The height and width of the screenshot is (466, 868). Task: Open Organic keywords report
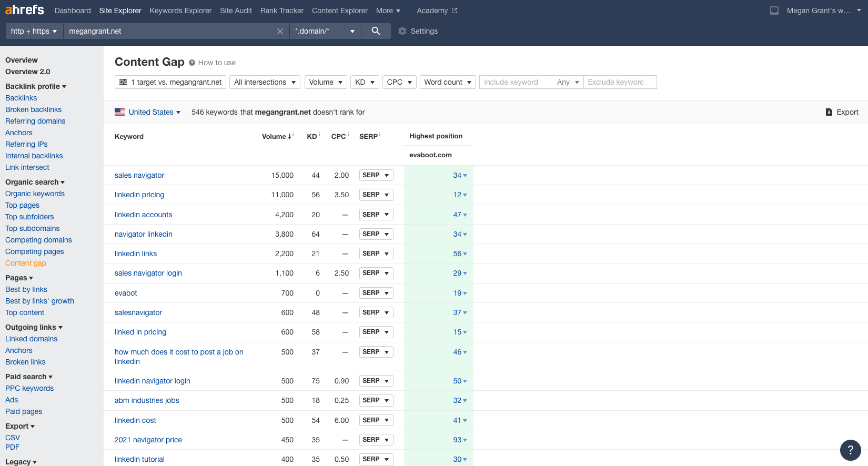click(x=35, y=194)
